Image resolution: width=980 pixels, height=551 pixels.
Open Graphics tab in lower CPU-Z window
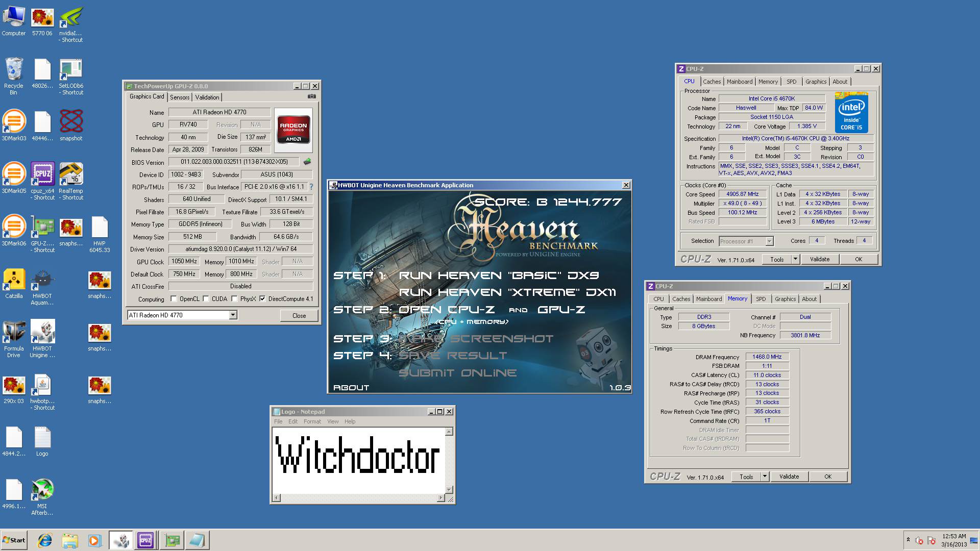[x=785, y=299]
